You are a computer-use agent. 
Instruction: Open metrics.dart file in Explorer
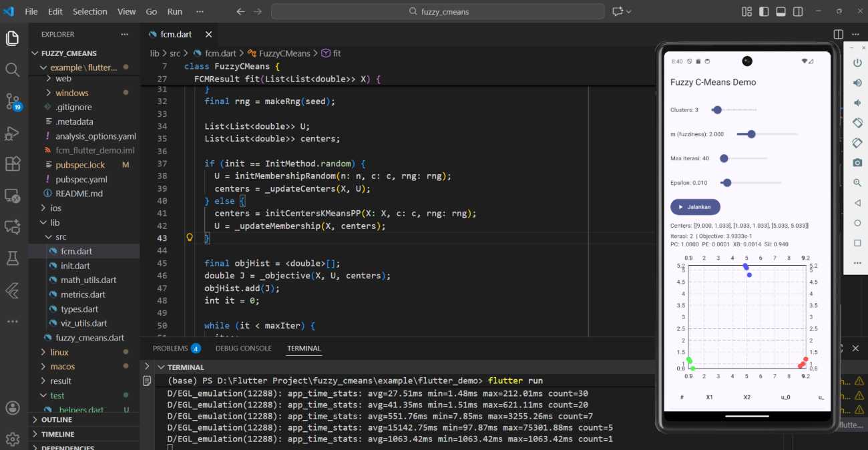tap(83, 294)
